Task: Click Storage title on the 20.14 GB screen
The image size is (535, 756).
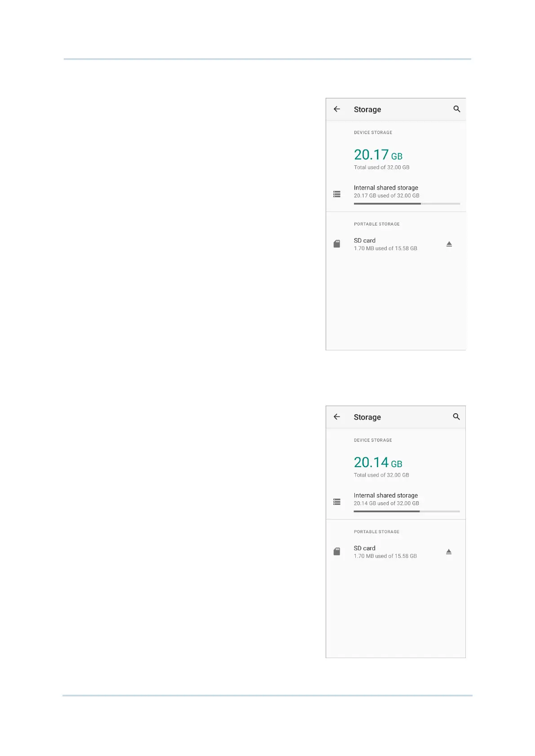Action: point(367,417)
